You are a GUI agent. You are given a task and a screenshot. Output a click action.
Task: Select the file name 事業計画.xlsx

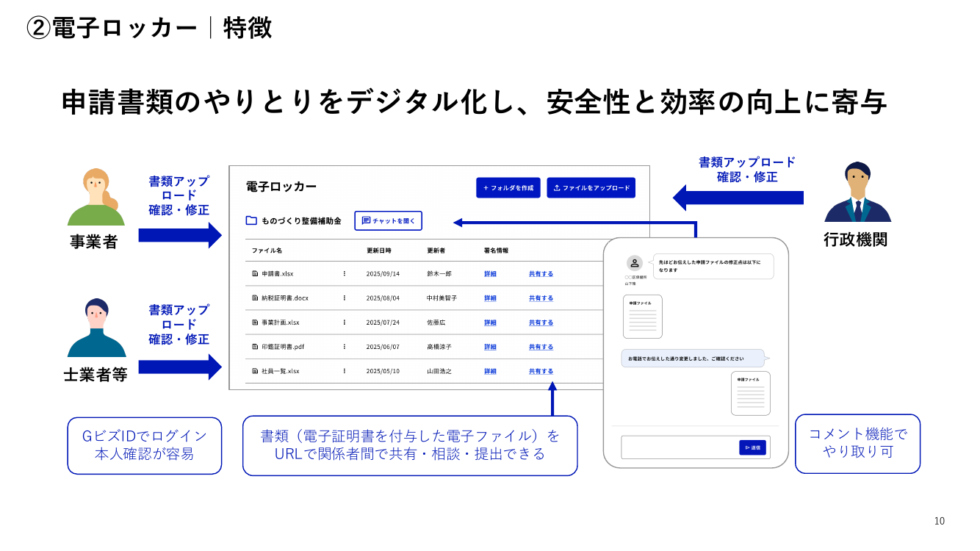pos(281,323)
